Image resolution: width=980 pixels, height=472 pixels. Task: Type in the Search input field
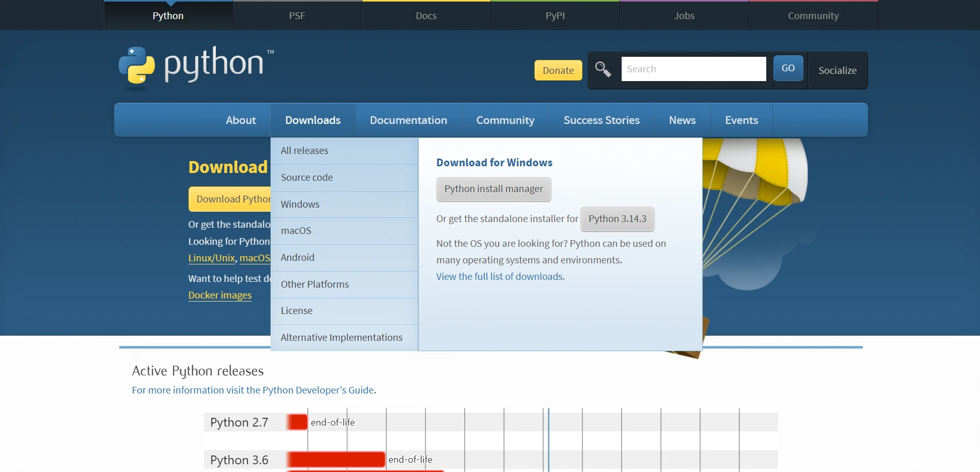tap(693, 69)
